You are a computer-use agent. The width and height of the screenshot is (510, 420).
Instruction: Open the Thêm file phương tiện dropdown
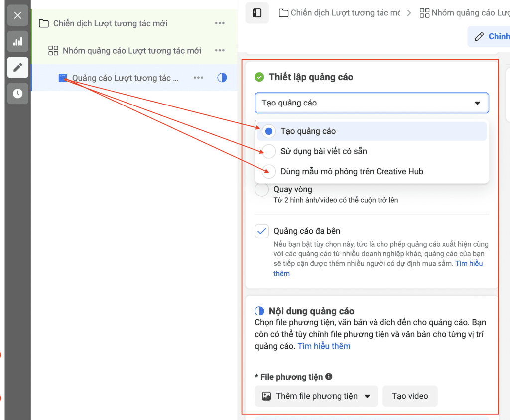coord(316,396)
